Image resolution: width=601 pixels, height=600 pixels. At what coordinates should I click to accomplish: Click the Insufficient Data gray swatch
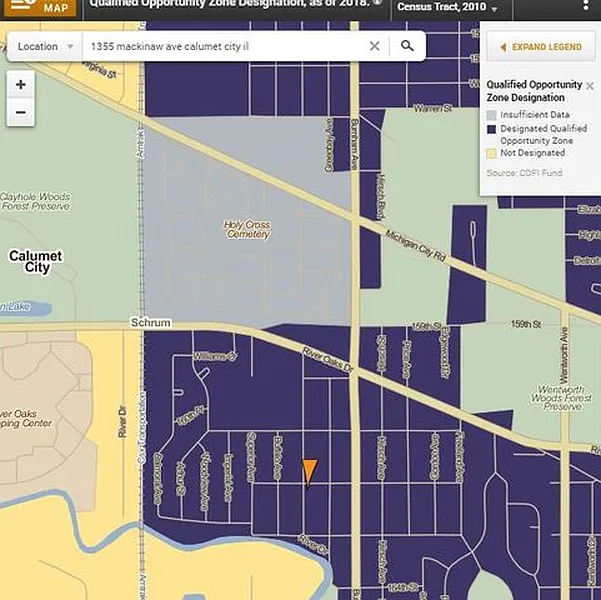tap(491, 116)
